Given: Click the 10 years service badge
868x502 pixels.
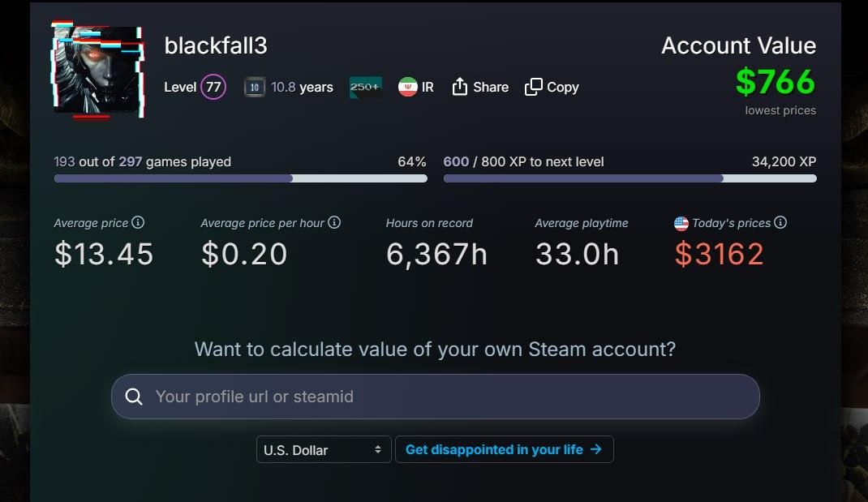Looking at the screenshot, I should click(x=255, y=87).
